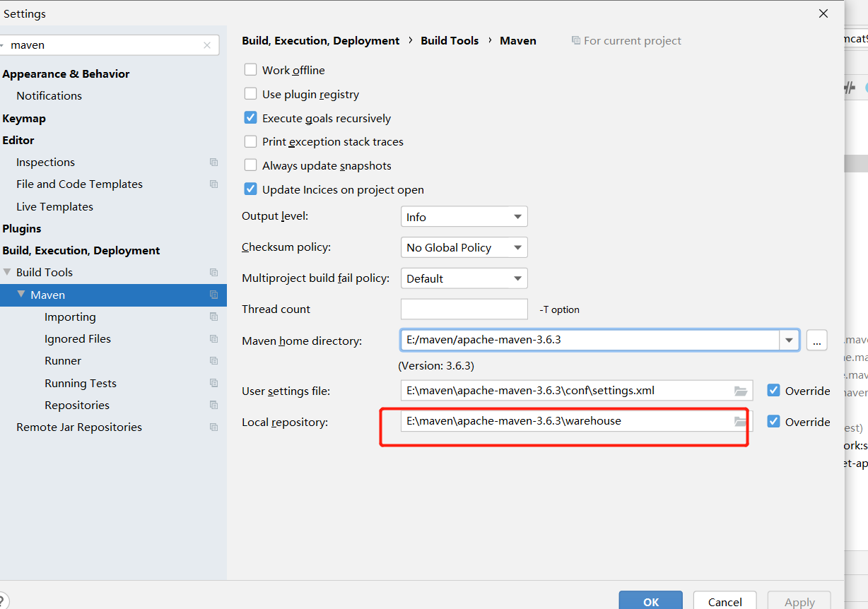Uncheck Execute goals recursively
This screenshot has width=868, height=609.
[250, 118]
